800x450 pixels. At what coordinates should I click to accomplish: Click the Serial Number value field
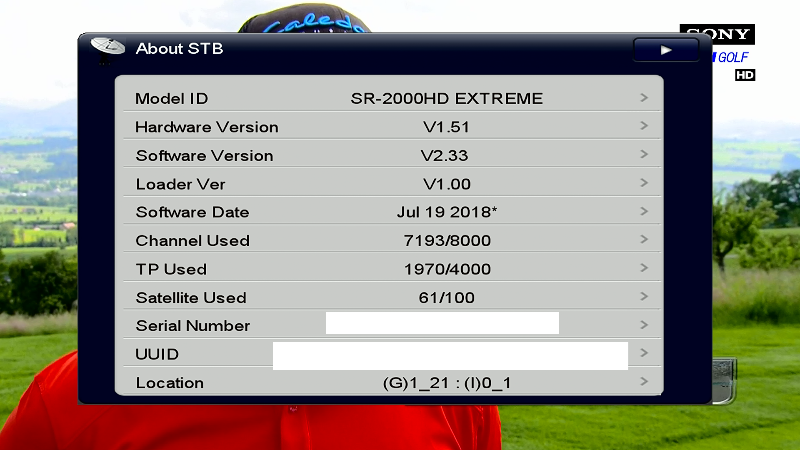point(442,323)
